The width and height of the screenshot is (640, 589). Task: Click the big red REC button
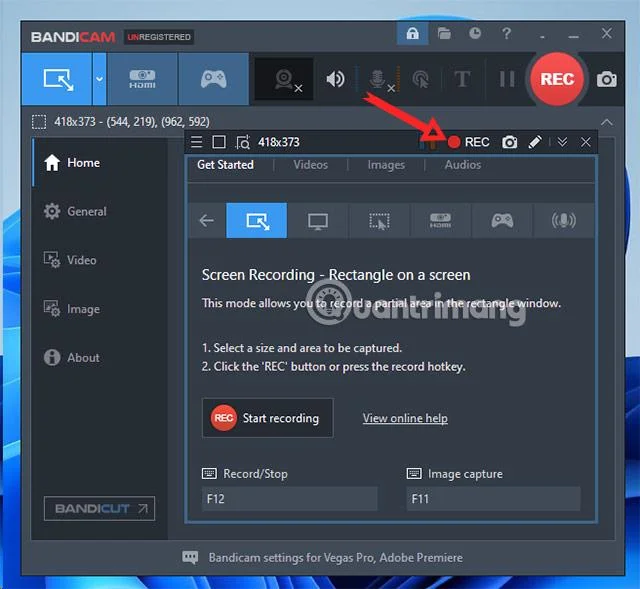click(557, 79)
